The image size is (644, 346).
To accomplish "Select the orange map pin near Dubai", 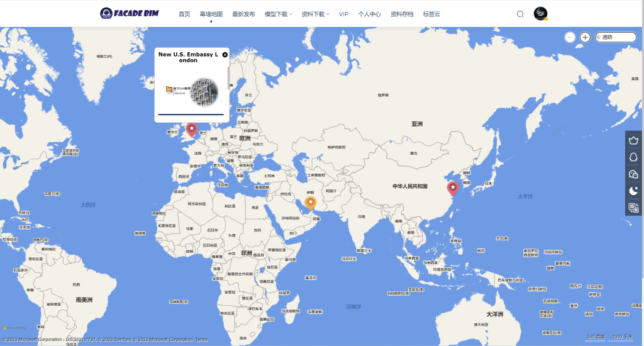I will coord(311,203).
